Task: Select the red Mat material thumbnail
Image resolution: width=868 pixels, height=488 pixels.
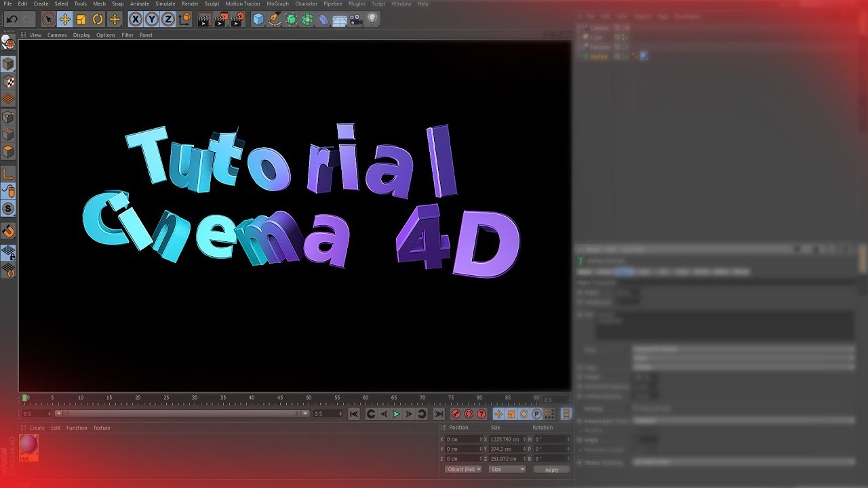Action: pyautogui.click(x=28, y=447)
